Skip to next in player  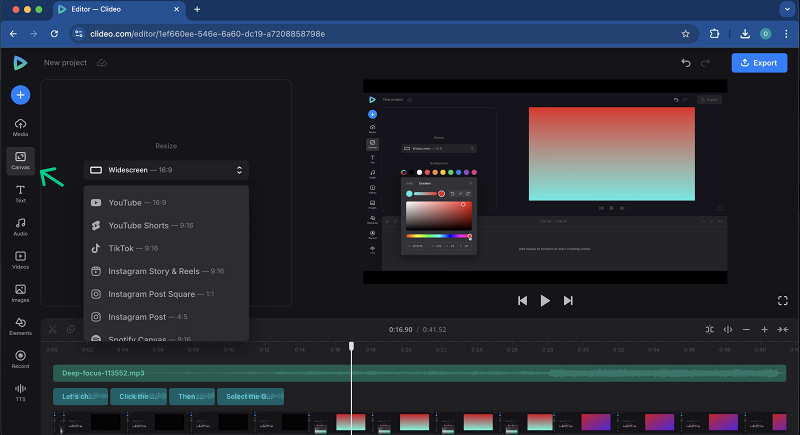(568, 301)
